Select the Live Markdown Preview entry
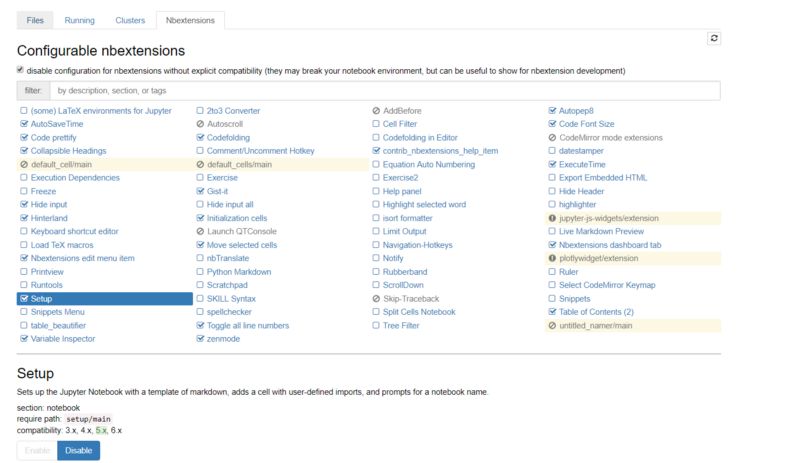The height and width of the screenshot is (463, 800). pos(601,231)
